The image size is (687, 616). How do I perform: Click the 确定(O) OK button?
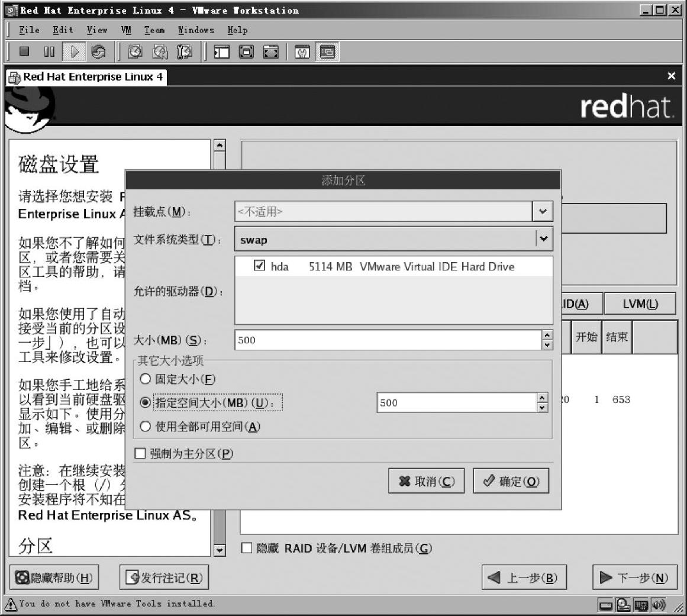[x=511, y=481]
